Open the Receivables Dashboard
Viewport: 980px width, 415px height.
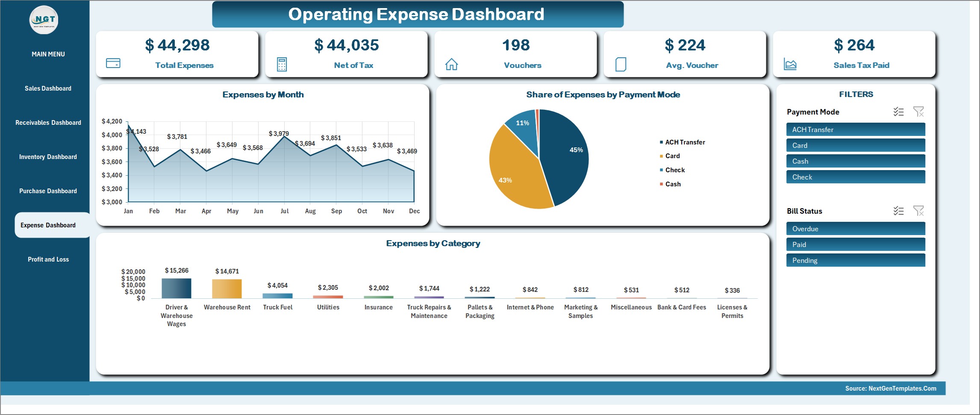pyautogui.click(x=48, y=123)
